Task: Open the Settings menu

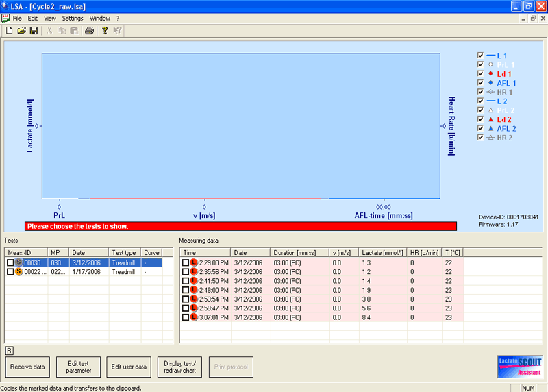Action: 73,18
